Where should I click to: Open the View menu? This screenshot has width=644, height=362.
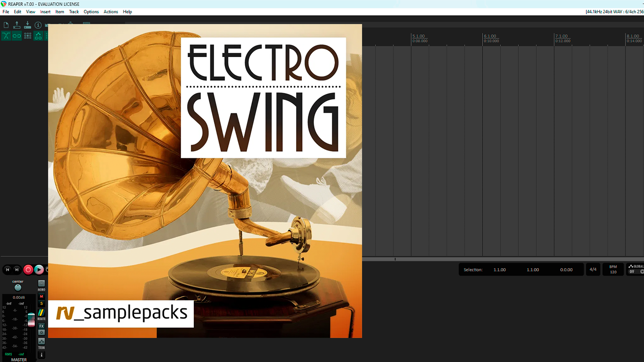(31, 12)
